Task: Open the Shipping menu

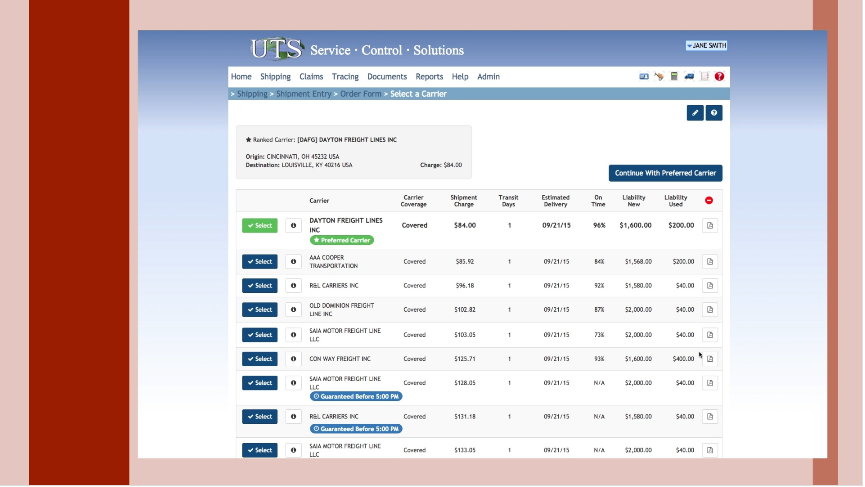Action: [x=275, y=77]
